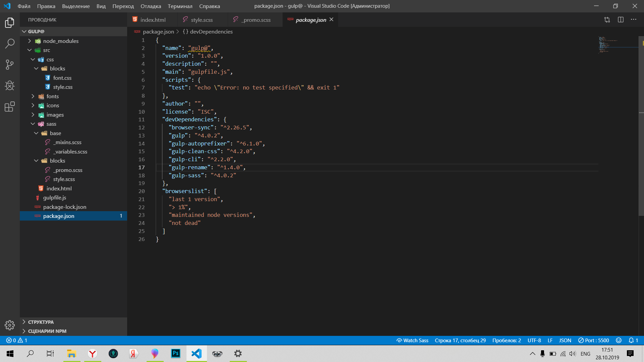The width and height of the screenshot is (644, 362).
Task: Open index.html in the explorer tree
Action: point(59,188)
